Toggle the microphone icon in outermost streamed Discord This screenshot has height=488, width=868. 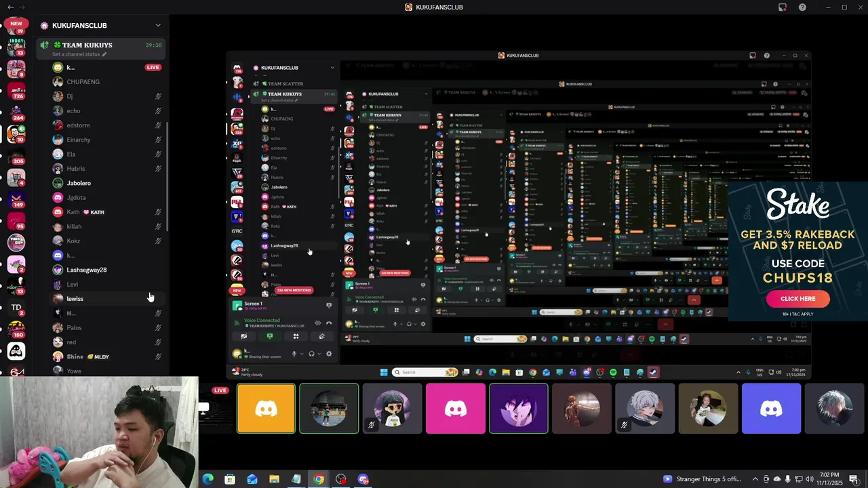[x=294, y=354]
